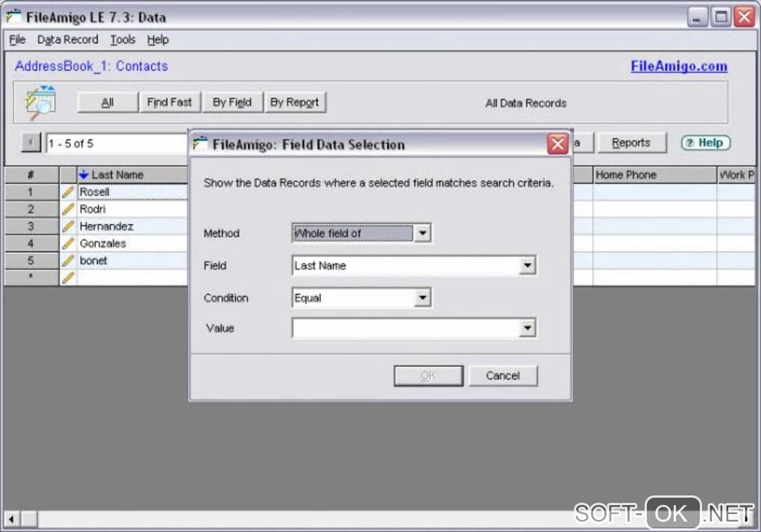Viewport: 761px width, 532px height.
Task: Open the Help menu
Action: click(157, 40)
